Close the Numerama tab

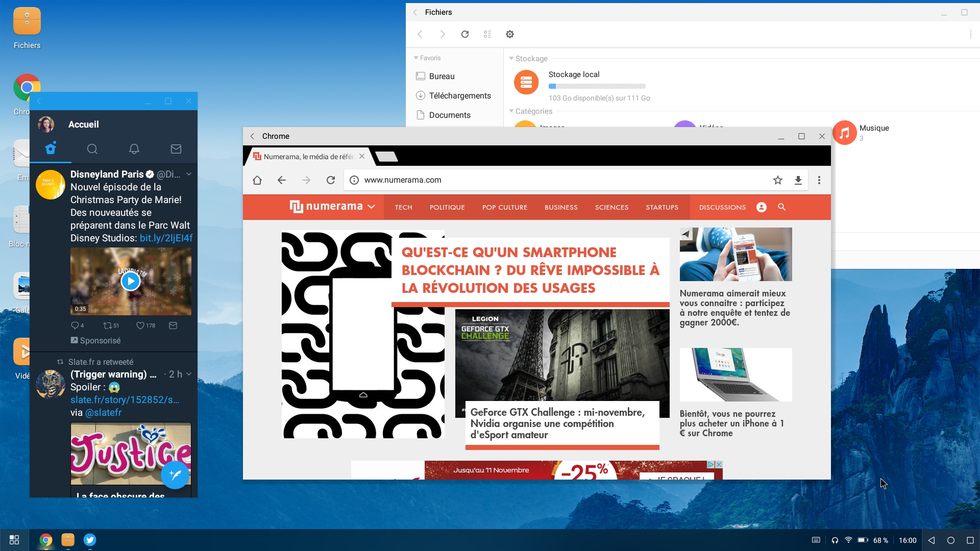(x=362, y=157)
